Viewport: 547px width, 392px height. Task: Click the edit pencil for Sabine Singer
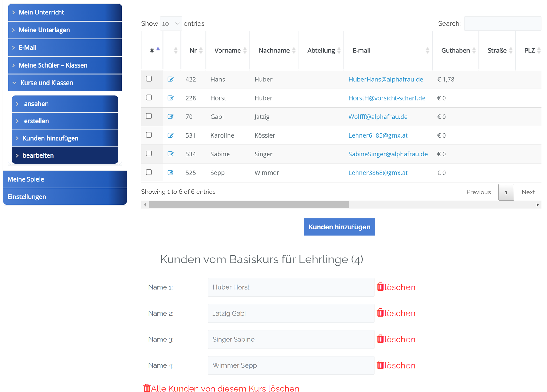[x=170, y=154]
